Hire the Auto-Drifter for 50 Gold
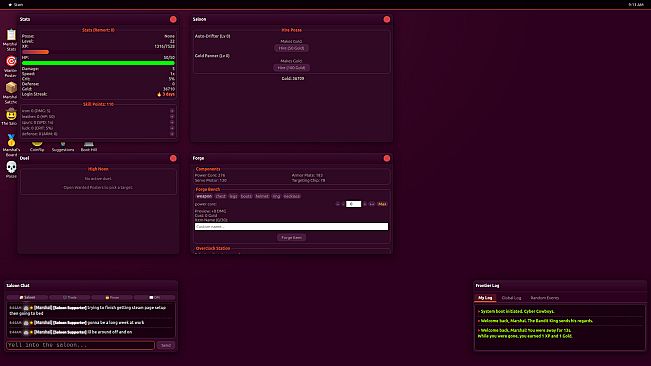651x366 pixels. point(291,48)
